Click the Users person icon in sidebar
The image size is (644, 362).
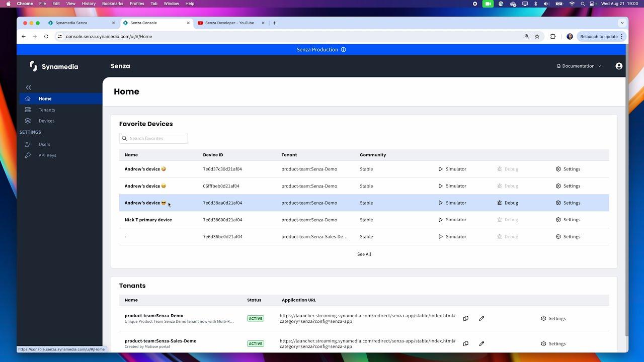(28, 144)
